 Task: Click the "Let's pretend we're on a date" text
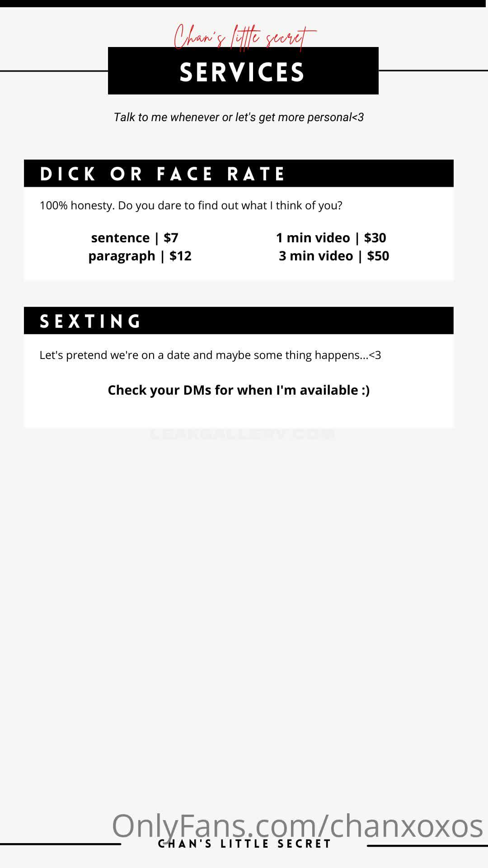(210, 355)
